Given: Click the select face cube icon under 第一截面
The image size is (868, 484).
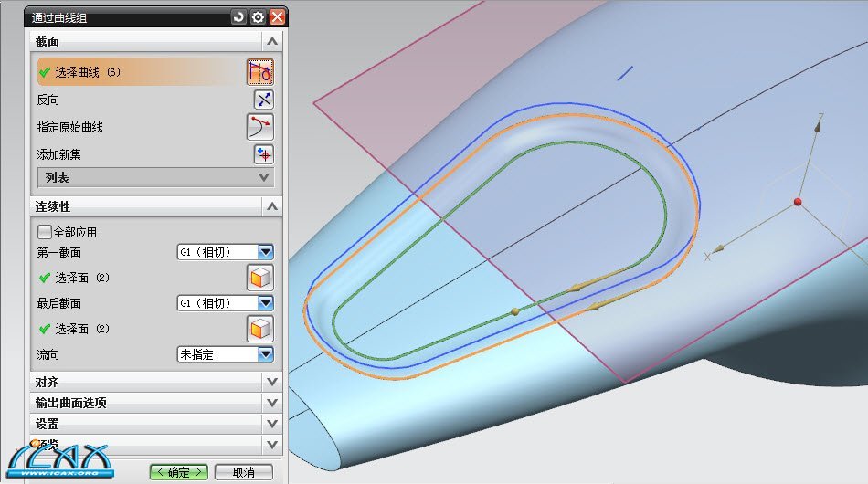Looking at the screenshot, I should (x=260, y=278).
